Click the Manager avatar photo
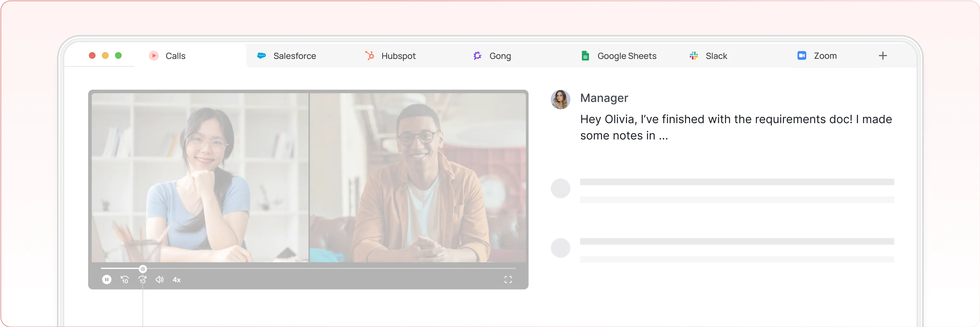The image size is (980, 327). [x=560, y=99]
